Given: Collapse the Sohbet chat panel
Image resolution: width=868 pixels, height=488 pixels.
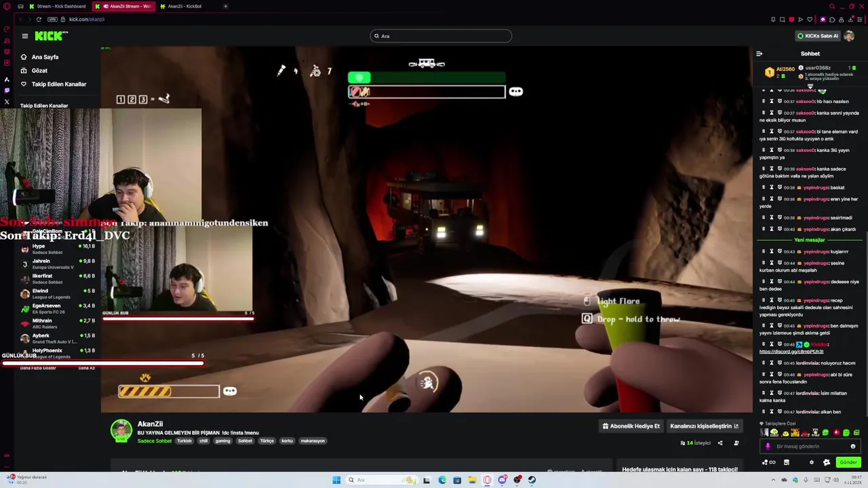Looking at the screenshot, I should click(x=759, y=54).
